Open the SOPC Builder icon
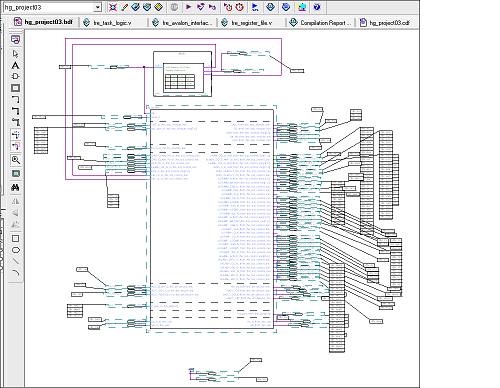The width and height of the screenshot is (500, 388). [302, 7]
